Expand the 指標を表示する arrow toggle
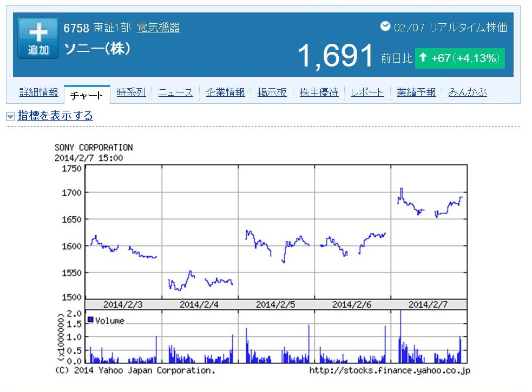 (10, 117)
